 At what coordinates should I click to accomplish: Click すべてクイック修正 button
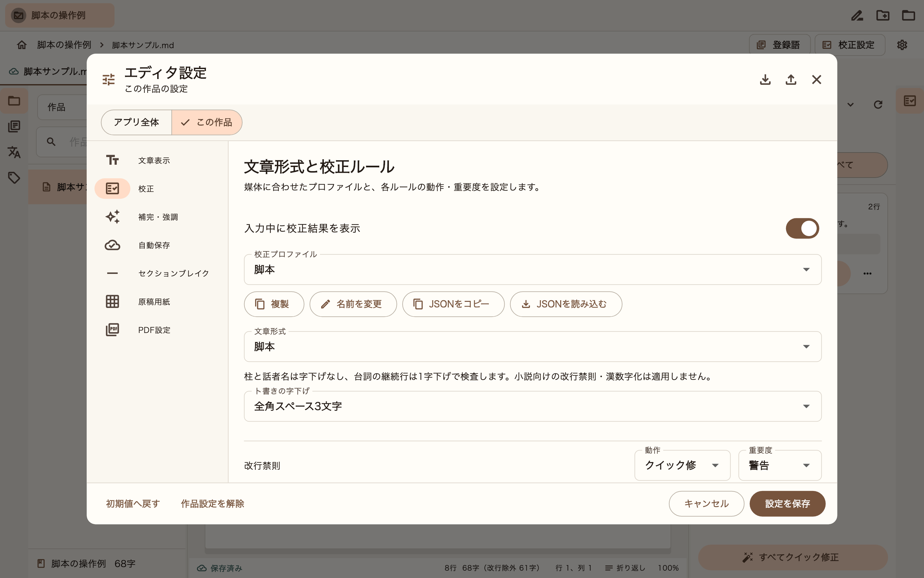[x=793, y=557]
